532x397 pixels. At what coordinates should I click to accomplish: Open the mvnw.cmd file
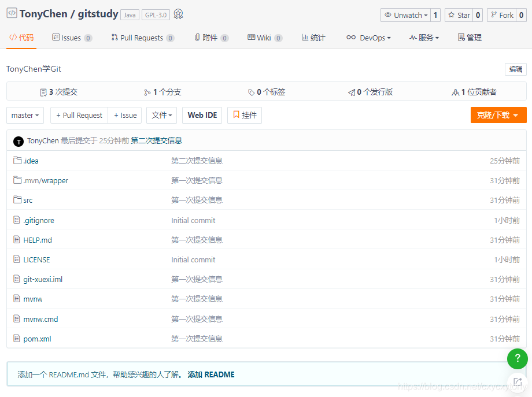40,319
